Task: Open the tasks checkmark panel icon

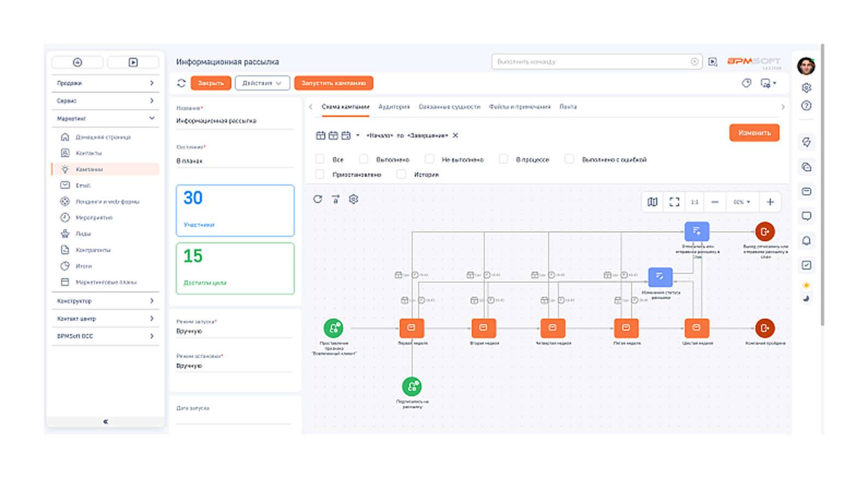Action: 806,265
